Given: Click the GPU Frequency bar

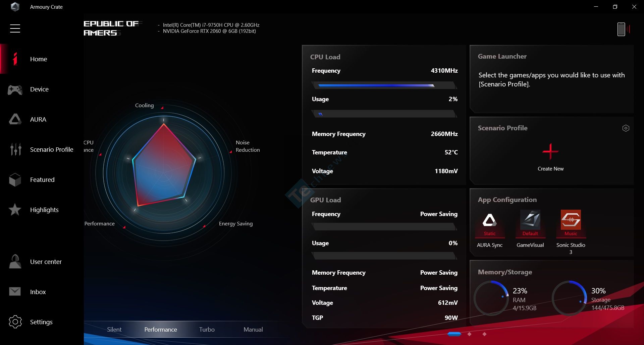Looking at the screenshot, I should point(384,227).
